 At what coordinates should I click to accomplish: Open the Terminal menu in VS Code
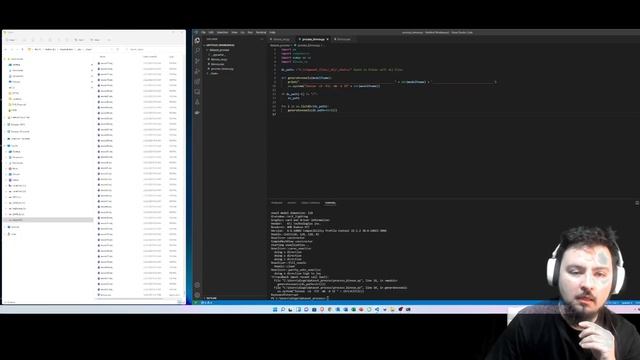point(261,32)
